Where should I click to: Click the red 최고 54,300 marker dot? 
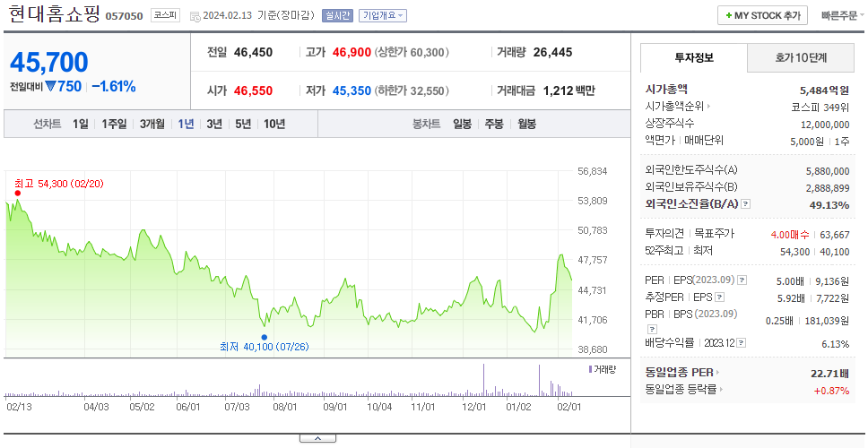pos(18,193)
